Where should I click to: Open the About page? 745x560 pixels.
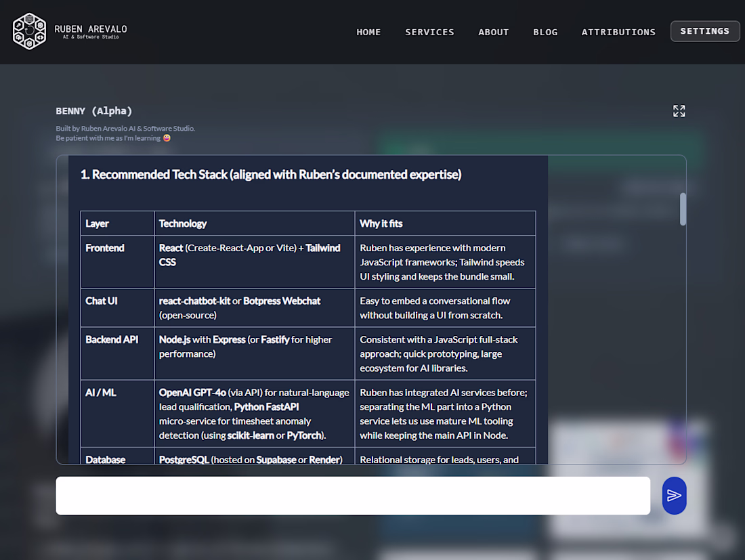(493, 32)
